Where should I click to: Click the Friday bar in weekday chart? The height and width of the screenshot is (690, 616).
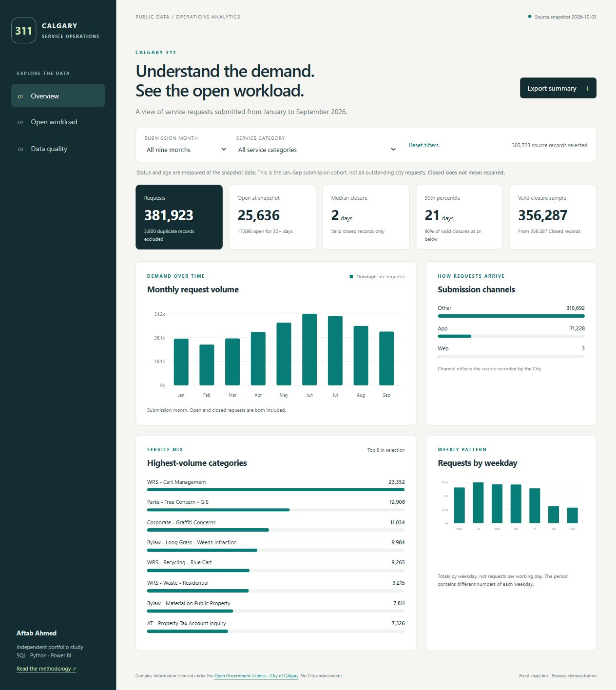pos(535,506)
